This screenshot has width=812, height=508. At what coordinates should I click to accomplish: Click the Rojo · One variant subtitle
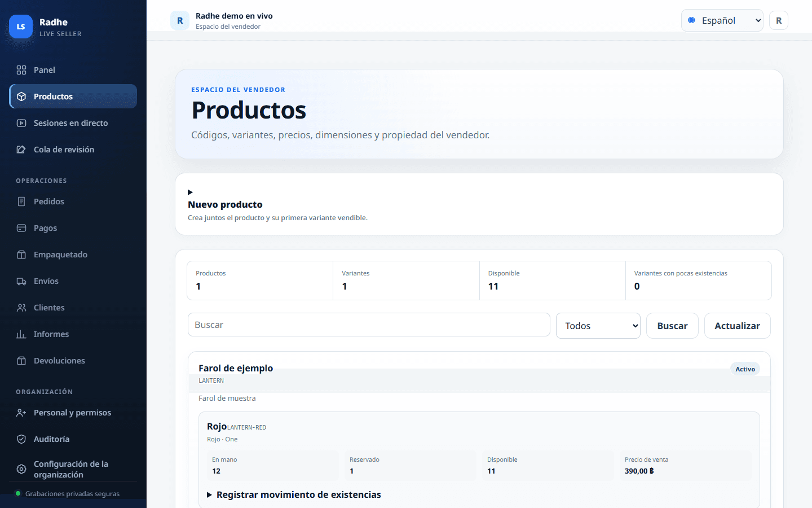coord(222,439)
